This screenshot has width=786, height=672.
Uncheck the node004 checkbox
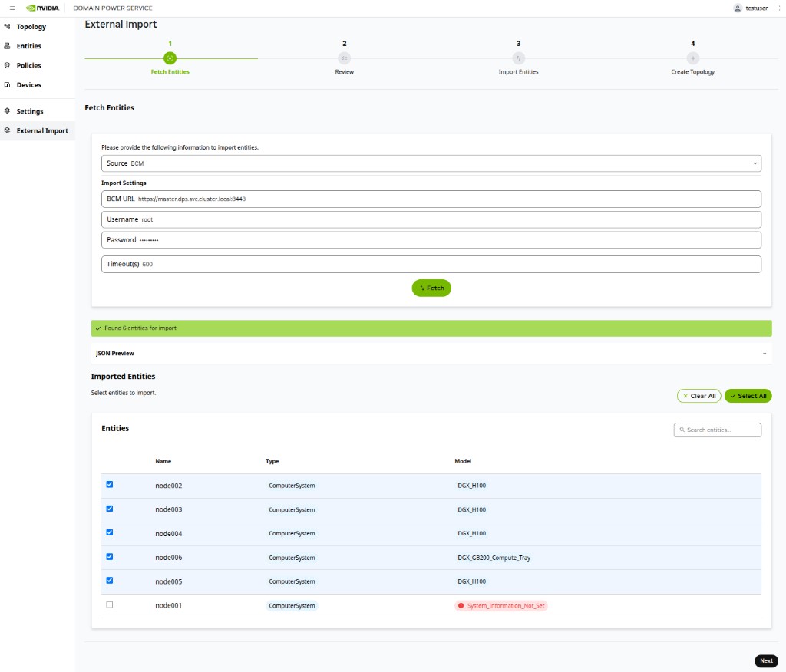coord(109,532)
